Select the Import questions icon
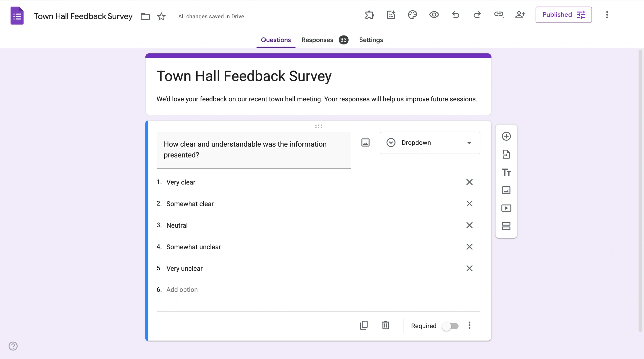 pyautogui.click(x=506, y=154)
